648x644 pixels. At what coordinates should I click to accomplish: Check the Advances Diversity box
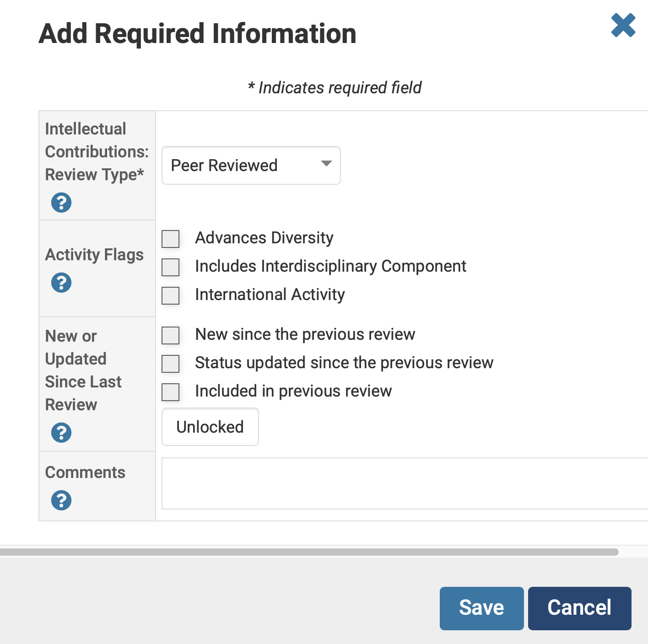coord(171,239)
